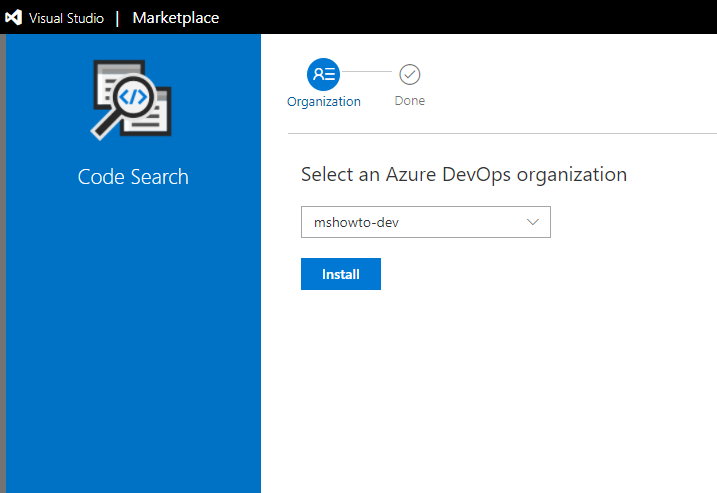Click the Install button
The width and height of the screenshot is (717, 493).
point(341,274)
